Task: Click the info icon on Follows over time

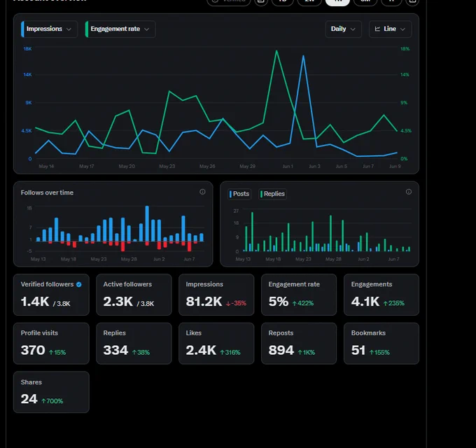Action: click(x=202, y=192)
